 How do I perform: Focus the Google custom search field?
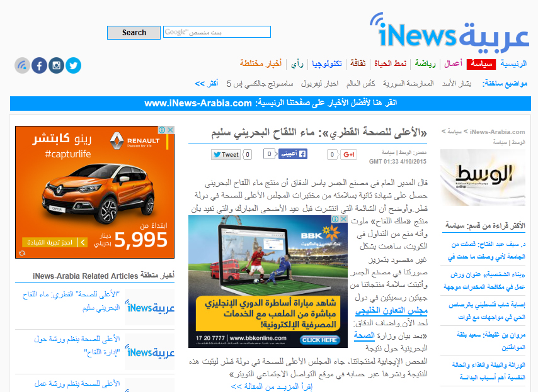tap(217, 32)
